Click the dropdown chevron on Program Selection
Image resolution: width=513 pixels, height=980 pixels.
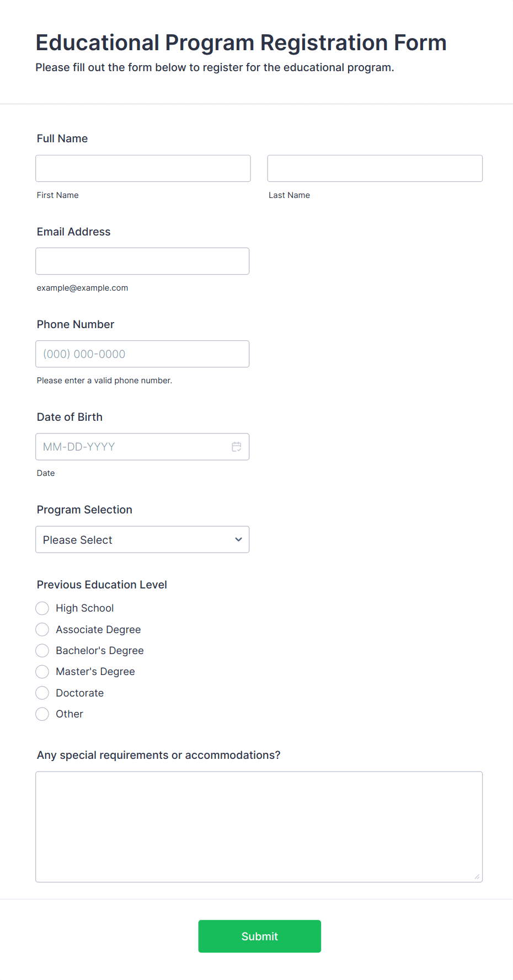click(238, 539)
